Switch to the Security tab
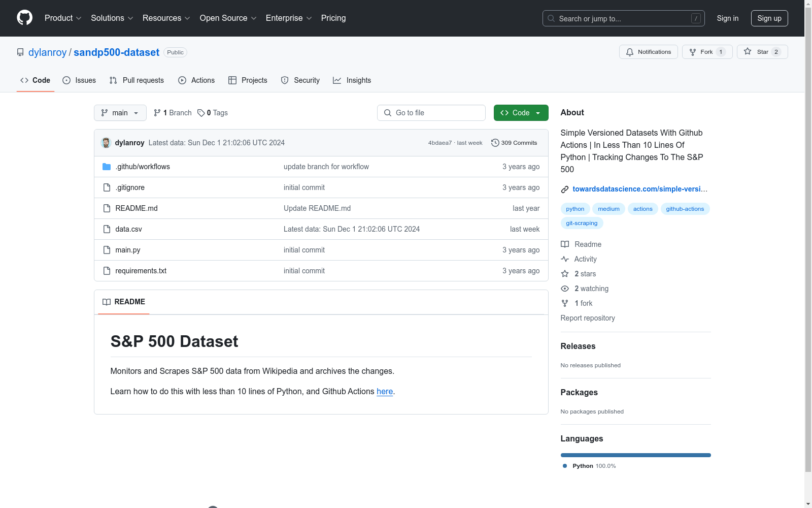812x508 pixels. click(300, 80)
